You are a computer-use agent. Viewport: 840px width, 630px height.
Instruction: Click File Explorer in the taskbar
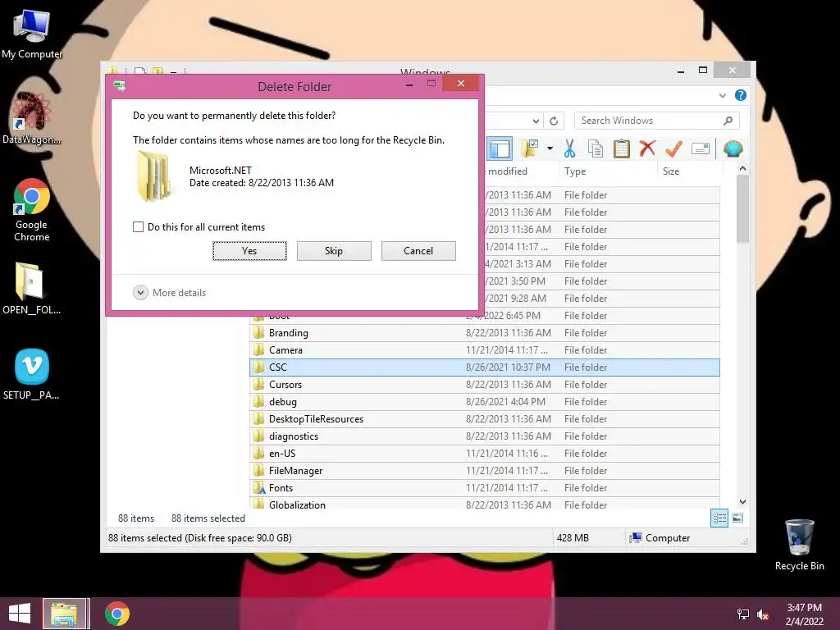point(64,614)
